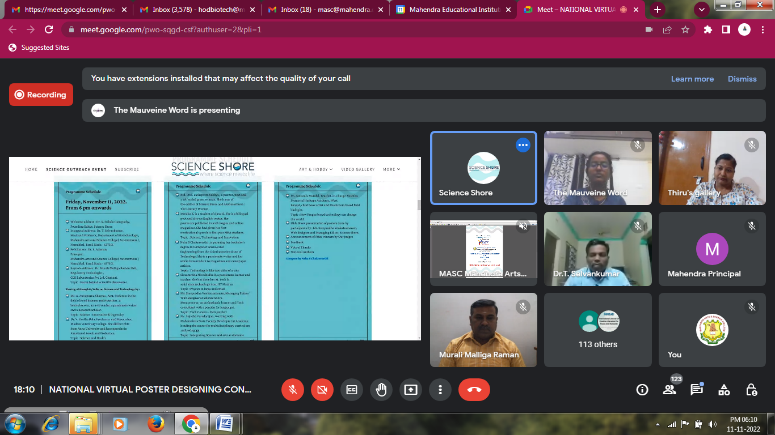
Task: Open the three-dot more options menu
Action: click(x=440, y=389)
